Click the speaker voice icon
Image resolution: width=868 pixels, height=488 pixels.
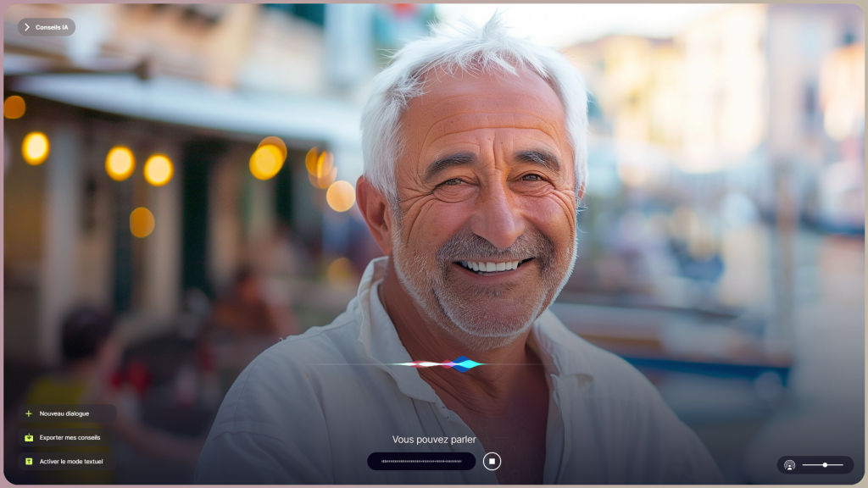[789, 465]
